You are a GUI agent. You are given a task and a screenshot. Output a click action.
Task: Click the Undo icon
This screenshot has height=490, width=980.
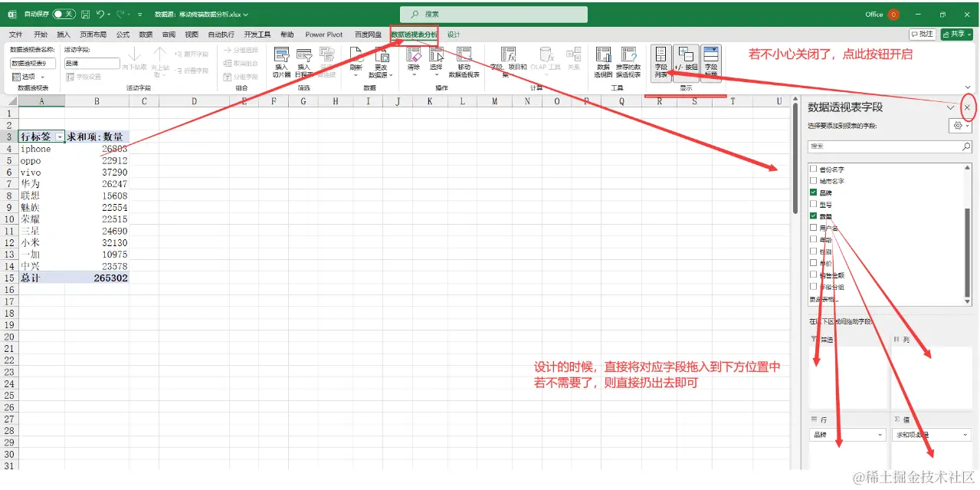[100, 14]
